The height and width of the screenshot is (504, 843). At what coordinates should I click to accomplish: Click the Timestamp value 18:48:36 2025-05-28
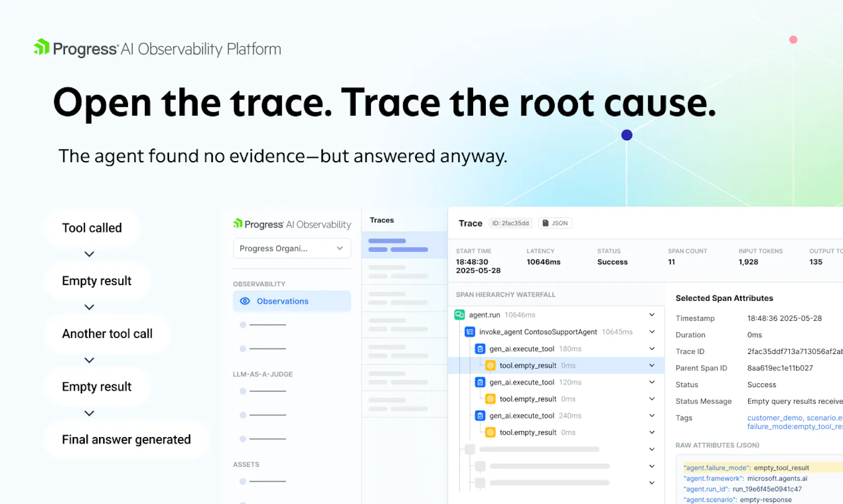pyautogui.click(x=785, y=319)
